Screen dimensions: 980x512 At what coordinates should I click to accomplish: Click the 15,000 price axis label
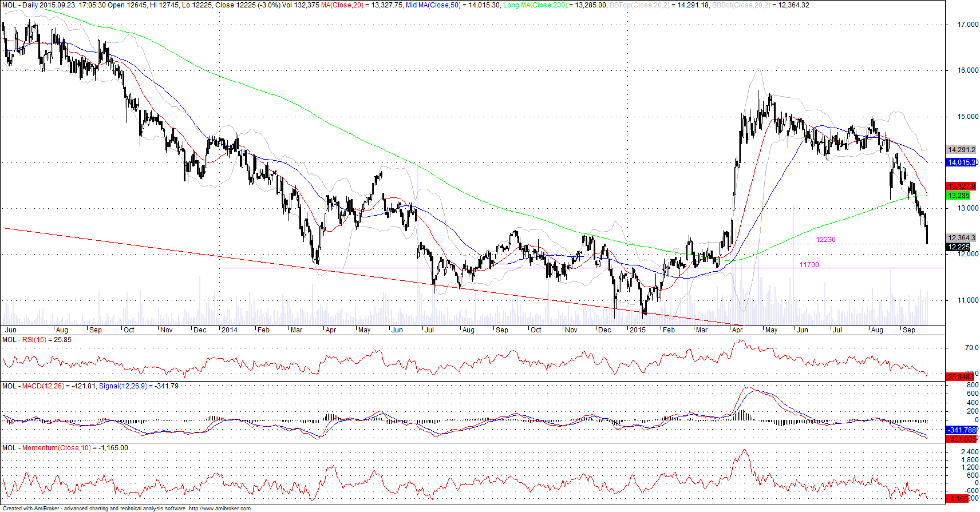click(x=968, y=116)
